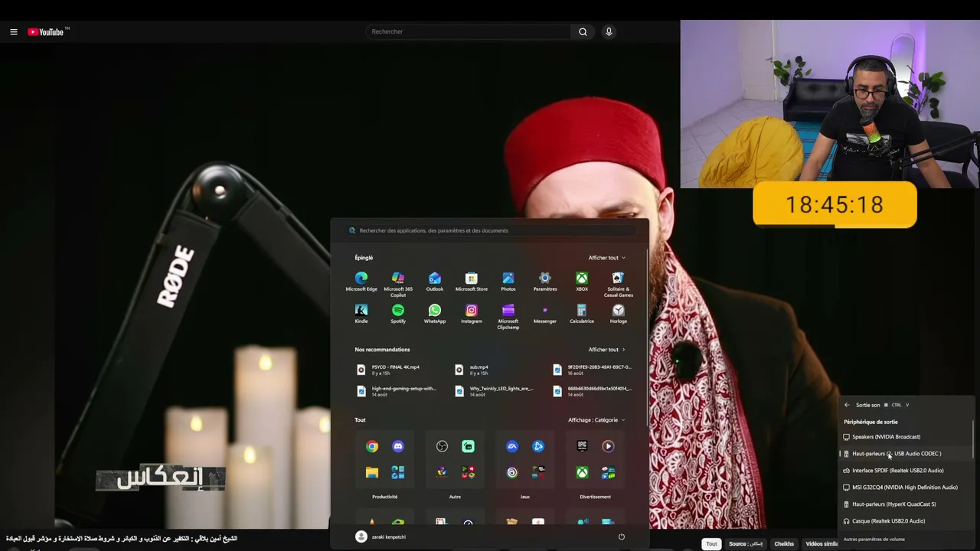
Task: Open recommended file starting with 668b6630
Action: pyautogui.click(x=593, y=391)
